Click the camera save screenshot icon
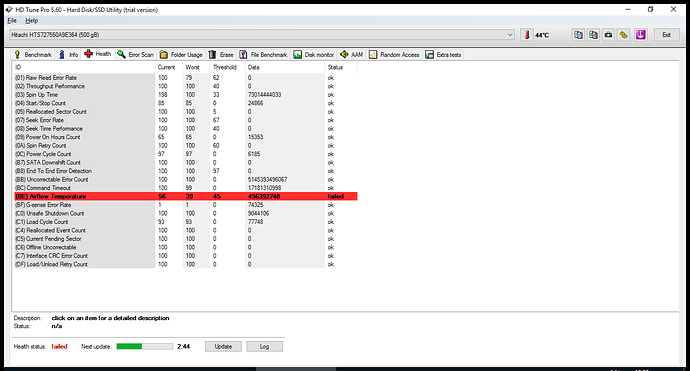690x371 pixels. click(608, 35)
